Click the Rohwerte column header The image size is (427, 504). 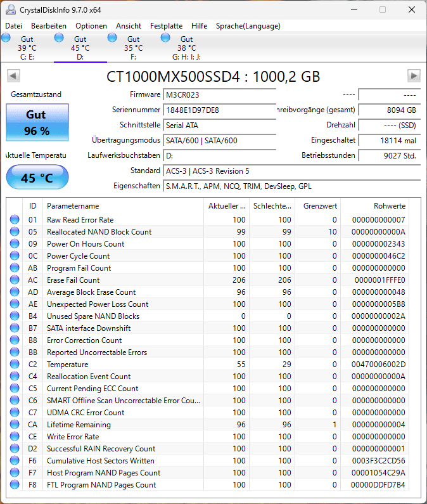pyautogui.click(x=375, y=206)
